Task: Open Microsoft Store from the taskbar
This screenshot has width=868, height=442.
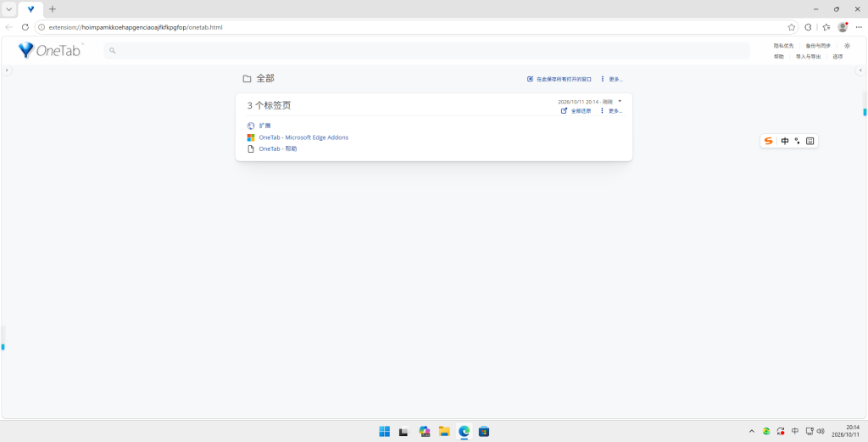Action: click(484, 432)
